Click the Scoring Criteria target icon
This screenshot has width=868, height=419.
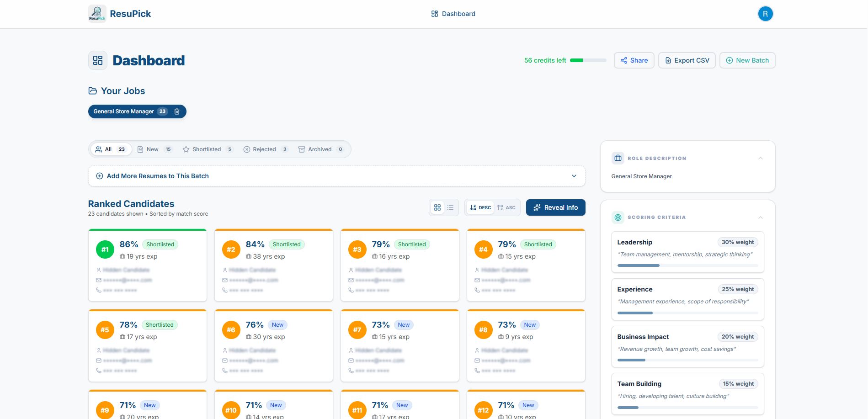618,217
